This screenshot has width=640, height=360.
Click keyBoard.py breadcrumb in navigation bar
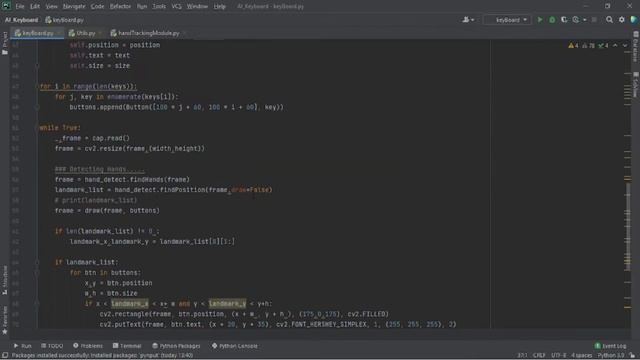tap(64, 20)
